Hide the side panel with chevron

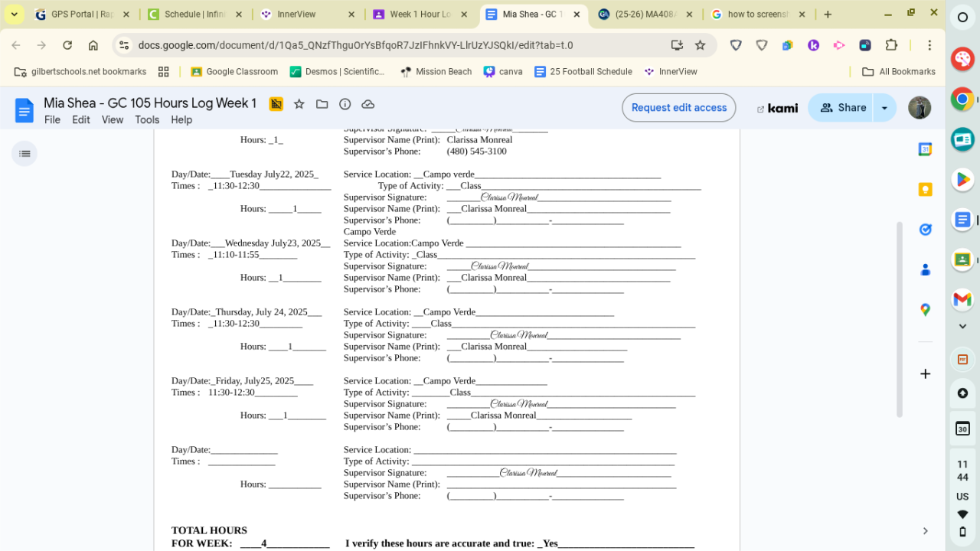pos(925,531)
